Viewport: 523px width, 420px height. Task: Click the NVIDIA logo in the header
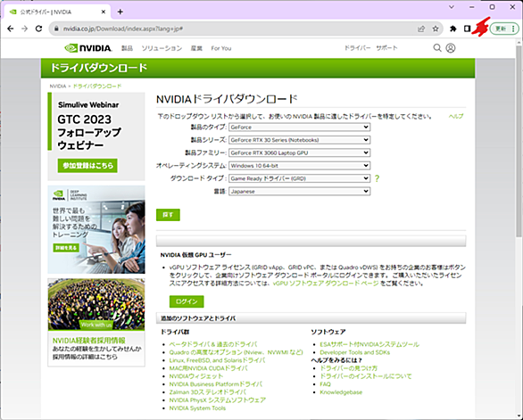[88, 48]
